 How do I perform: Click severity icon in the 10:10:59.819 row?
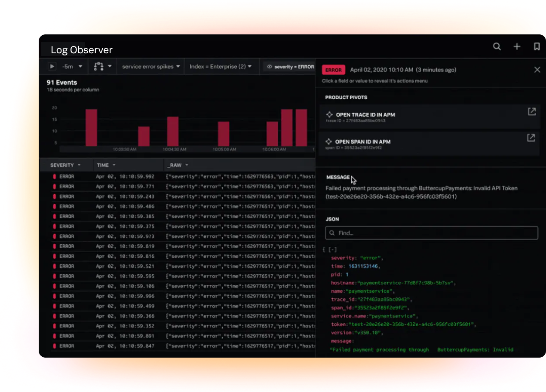point(55,246)
